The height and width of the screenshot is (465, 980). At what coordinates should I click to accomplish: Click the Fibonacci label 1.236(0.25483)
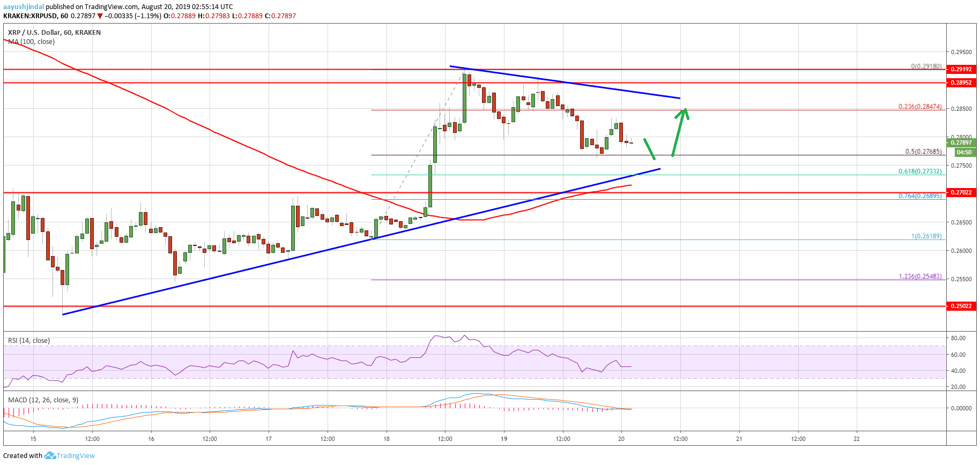(920, 276)
